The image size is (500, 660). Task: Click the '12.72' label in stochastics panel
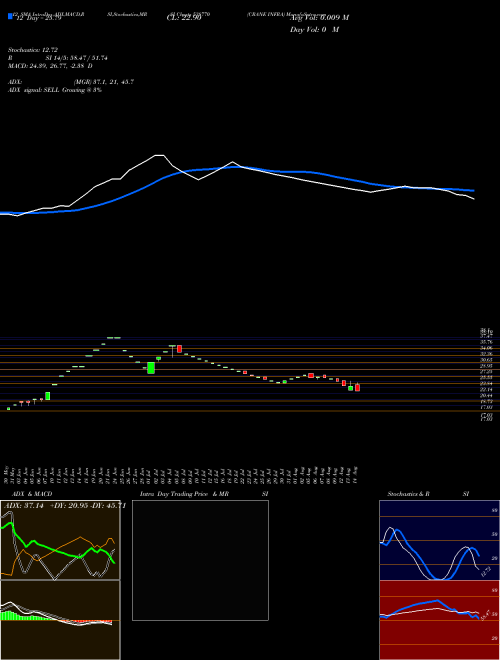pos(485,572)
